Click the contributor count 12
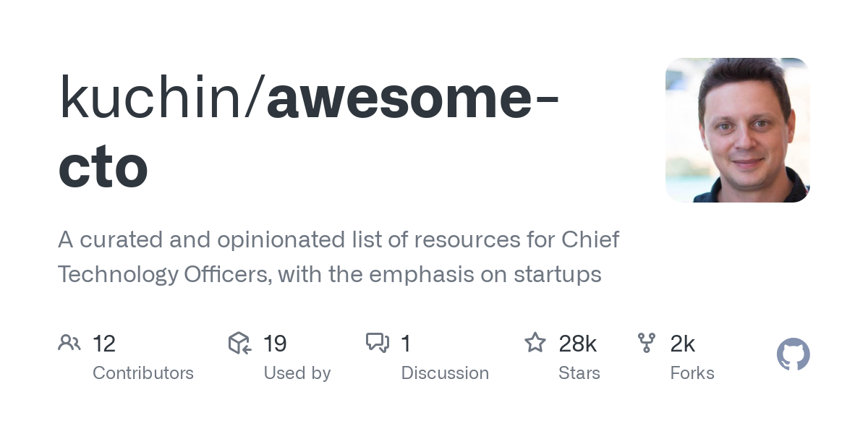Image resolution: width=868 pixels, height=434 pixels. (104, 344)
